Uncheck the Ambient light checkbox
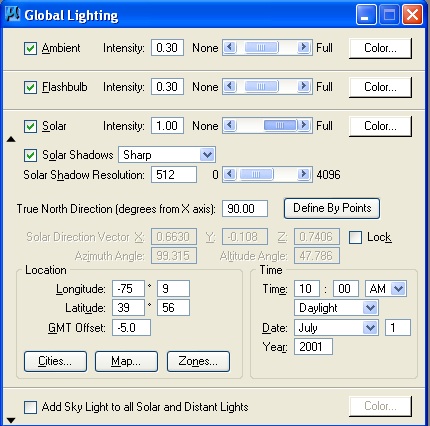 pyautogui.click(x=30, y=48)
